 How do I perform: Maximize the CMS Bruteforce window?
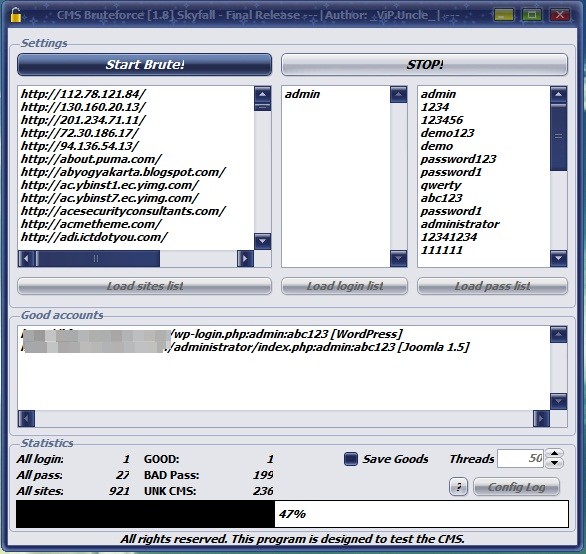click(x=532, y=15)
